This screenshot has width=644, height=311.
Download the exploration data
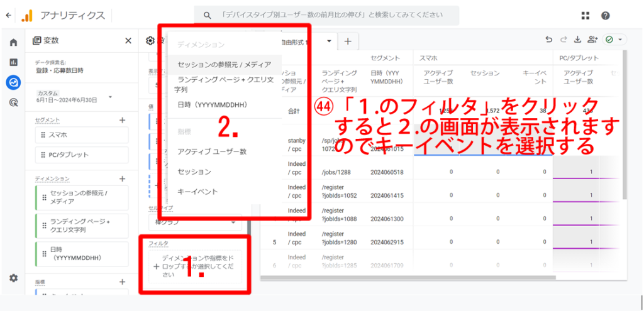click(x=577, y=40)
